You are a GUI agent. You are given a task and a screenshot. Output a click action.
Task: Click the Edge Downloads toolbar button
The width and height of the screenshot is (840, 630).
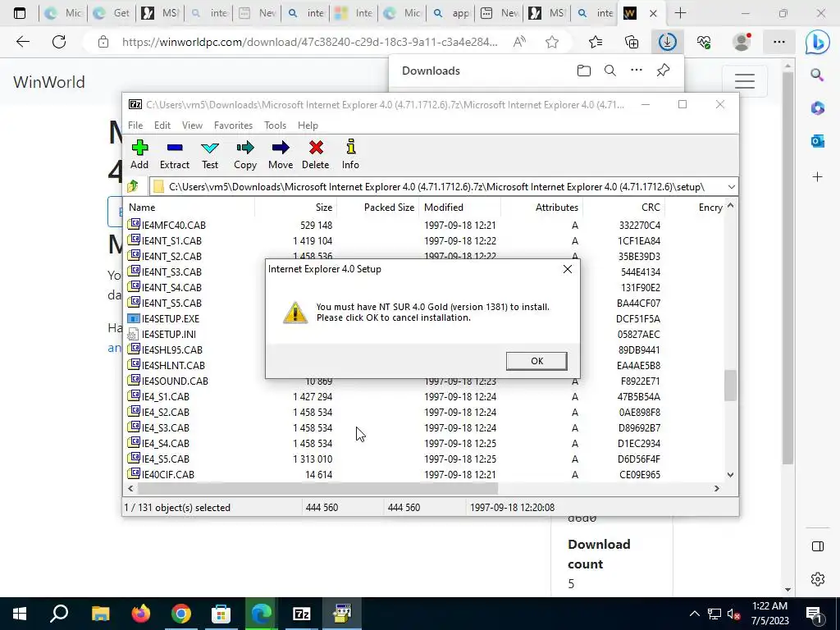(x=668, y=42)
